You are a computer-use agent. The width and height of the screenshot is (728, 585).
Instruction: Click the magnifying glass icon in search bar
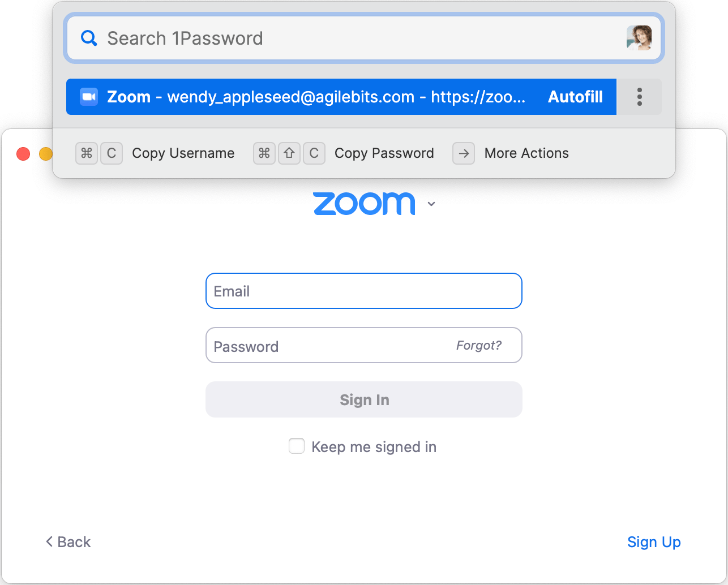(x=89, y=38)
